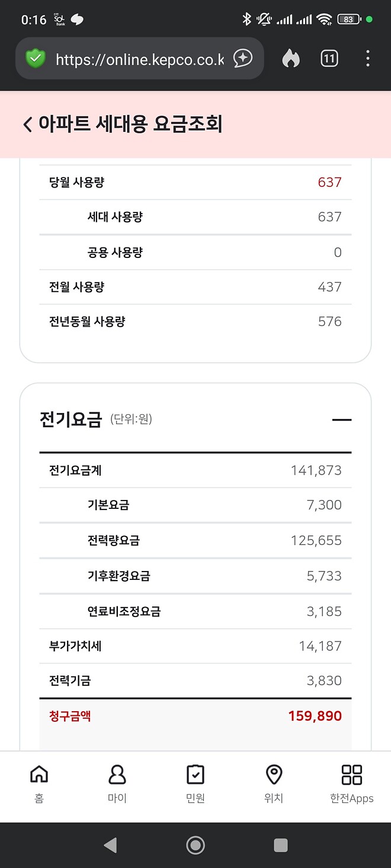Tap the flame hot-content icon beside address bar
Image resolution: width=391 pixels, height=868 pixels.
[290, 58]
